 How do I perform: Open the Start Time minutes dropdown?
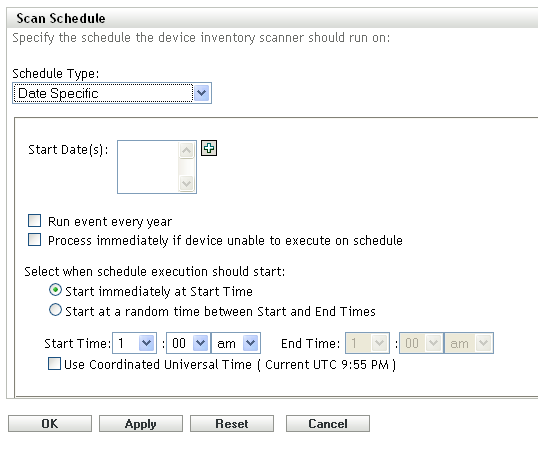pos(188,343)
